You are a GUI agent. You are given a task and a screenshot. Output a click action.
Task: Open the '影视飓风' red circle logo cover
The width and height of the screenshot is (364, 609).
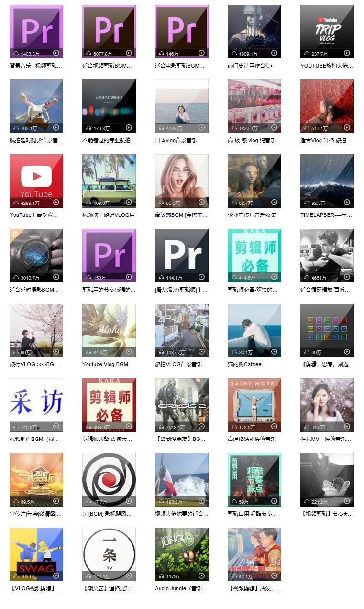109,480
